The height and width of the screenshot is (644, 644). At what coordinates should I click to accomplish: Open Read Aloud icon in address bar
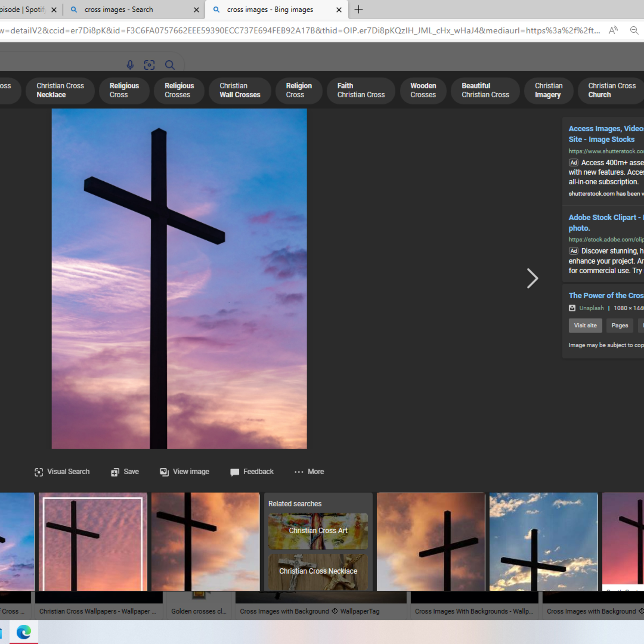[613, 30]
